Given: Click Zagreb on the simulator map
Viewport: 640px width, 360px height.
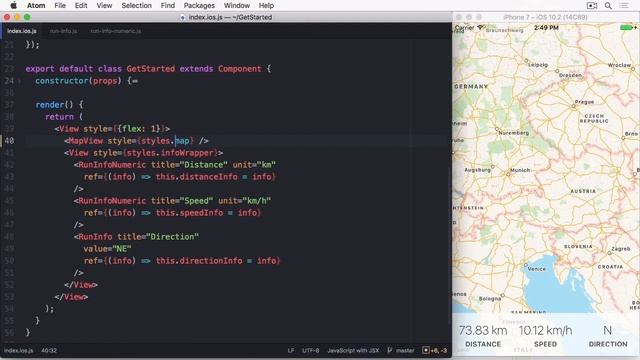Looking at the screenshot, I should pyautogui.click(x=620, y=249).
